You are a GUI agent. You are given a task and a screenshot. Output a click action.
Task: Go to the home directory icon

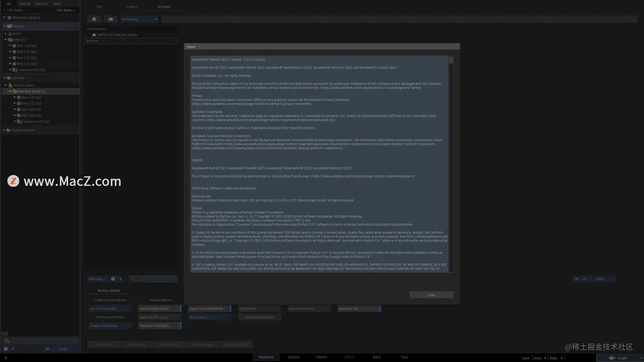click(x=94, y=19)
